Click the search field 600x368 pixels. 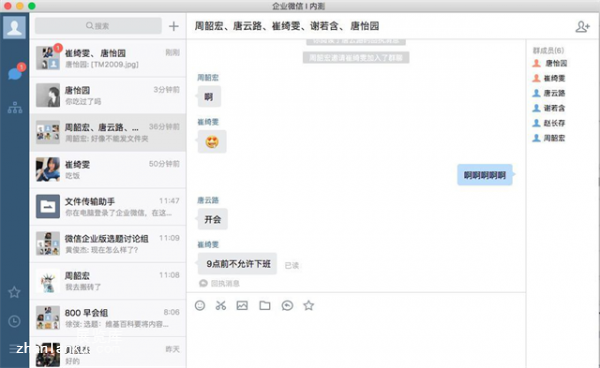[x=98, y=26]
